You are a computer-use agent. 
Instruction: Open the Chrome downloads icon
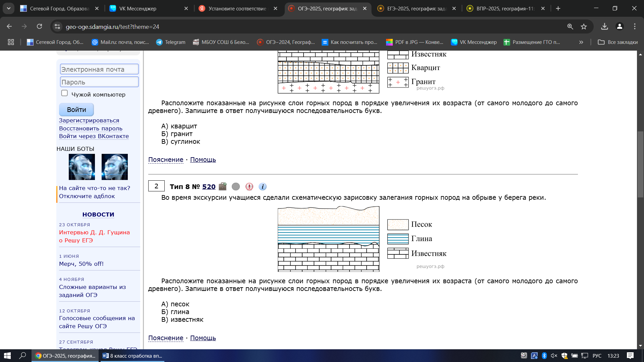click(x=604, y=26)
